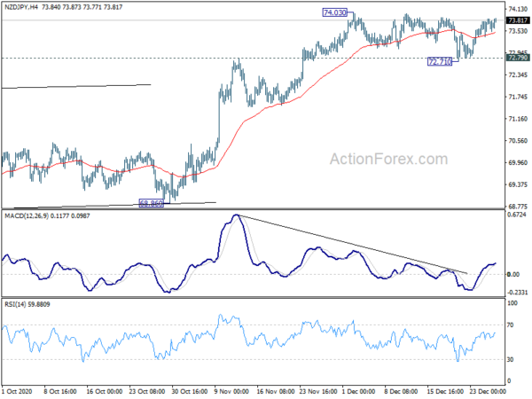Screen dimensions: 532x399
Task: Click the 8 Oct 16:00 date label
Action: [x=60, y=391]
